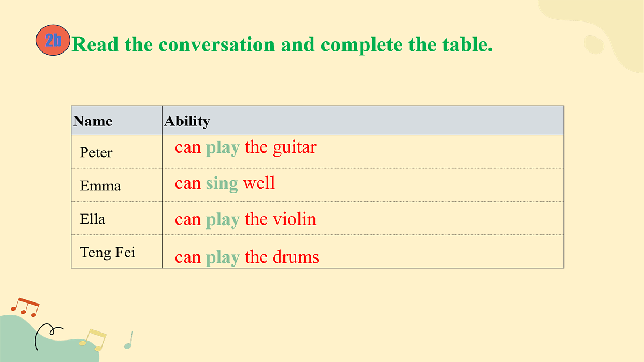Viewport: 644px width, 362px height.
Task: Click the answer 'can play the guitar'
Action: (x=246, y=147)
